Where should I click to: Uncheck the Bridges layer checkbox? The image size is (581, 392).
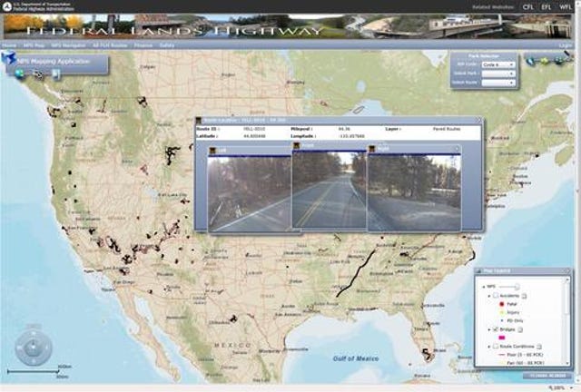496,329
